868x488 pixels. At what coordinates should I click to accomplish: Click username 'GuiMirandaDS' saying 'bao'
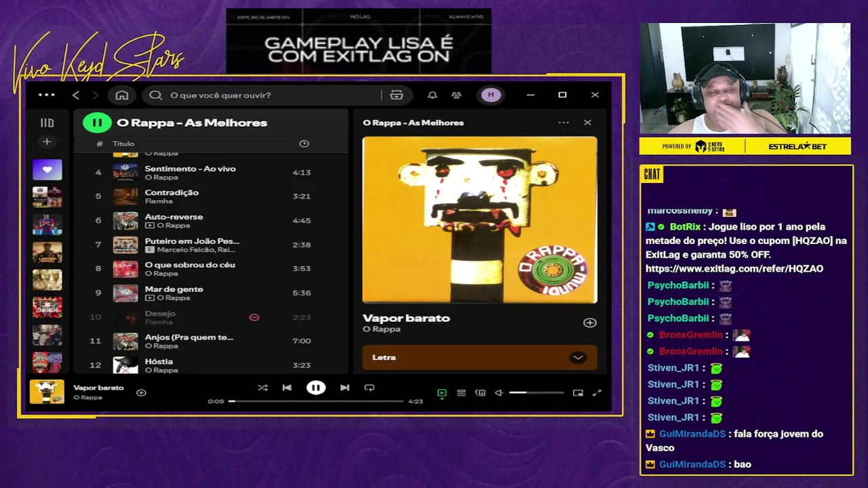point(692,464)
